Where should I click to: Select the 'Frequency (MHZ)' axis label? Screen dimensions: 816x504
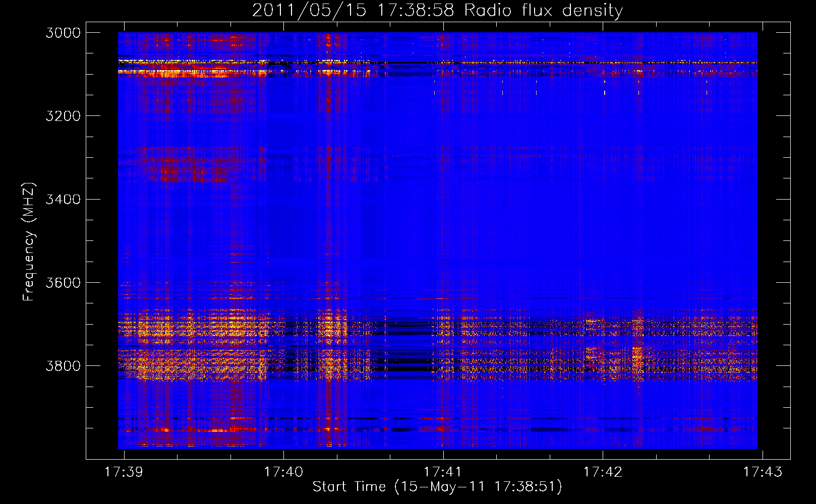pos(29,242)
